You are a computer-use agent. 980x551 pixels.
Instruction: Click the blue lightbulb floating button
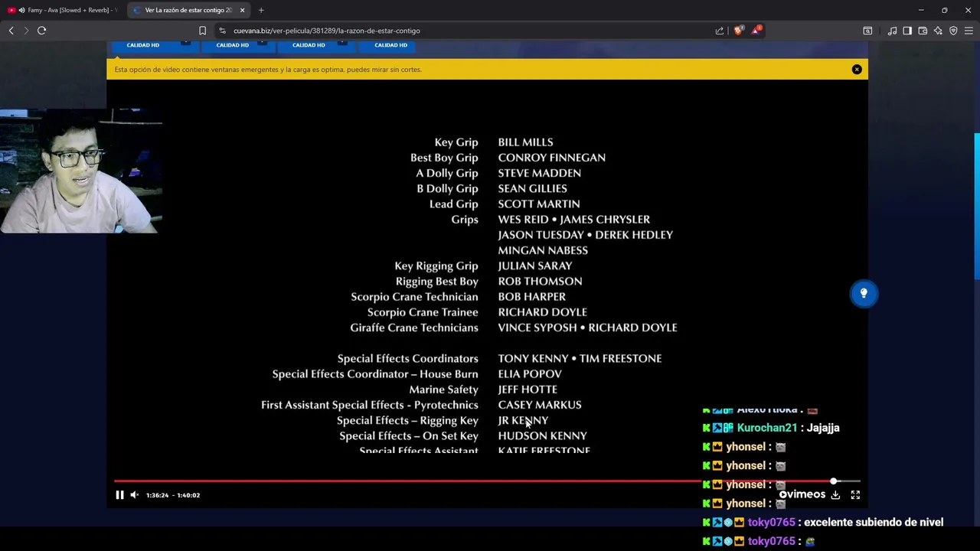coord(864,294)
